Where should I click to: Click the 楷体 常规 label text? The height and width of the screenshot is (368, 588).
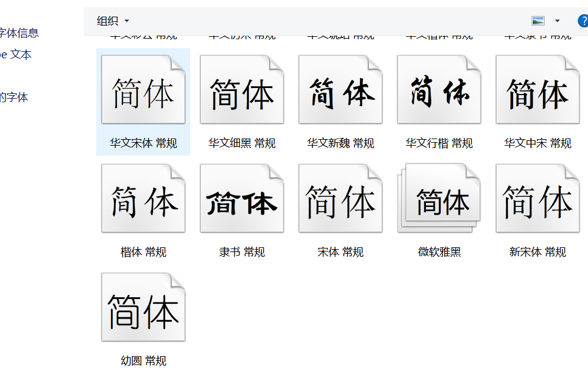[x=143, y=252]
